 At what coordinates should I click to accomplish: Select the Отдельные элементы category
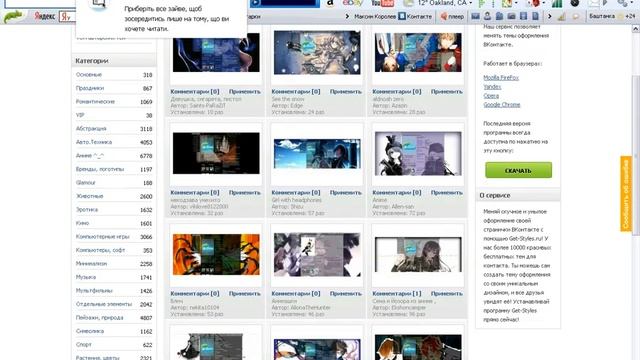(104, 304)
